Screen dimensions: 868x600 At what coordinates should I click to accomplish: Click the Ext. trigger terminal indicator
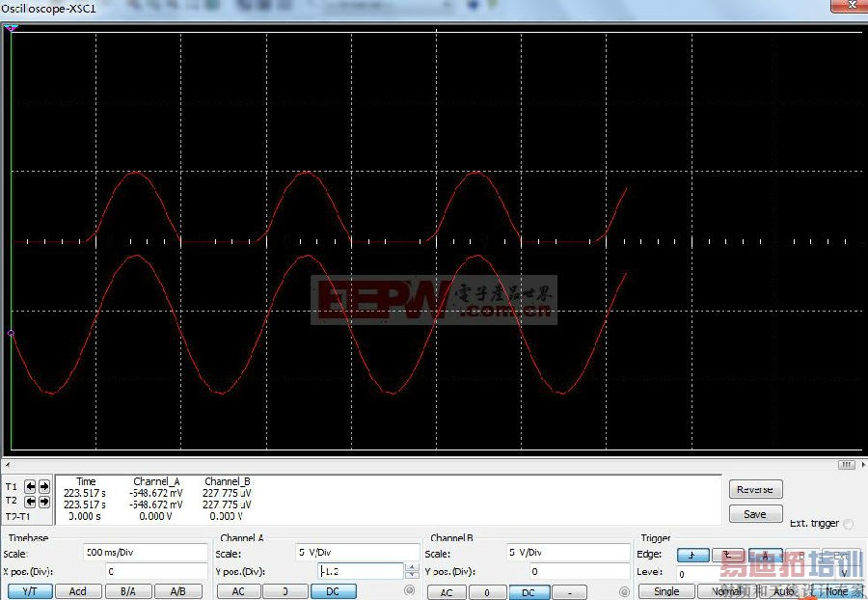click(849, 523)
